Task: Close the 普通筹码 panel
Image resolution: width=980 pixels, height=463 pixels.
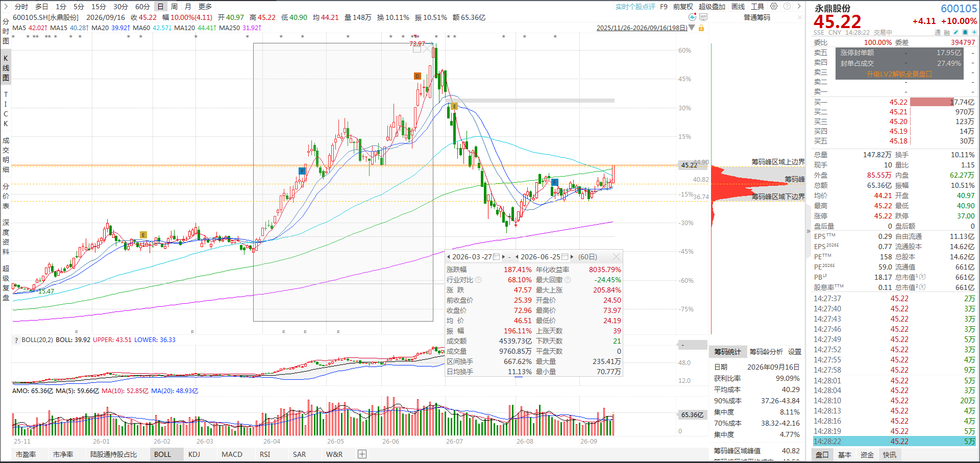Action: 800,17
